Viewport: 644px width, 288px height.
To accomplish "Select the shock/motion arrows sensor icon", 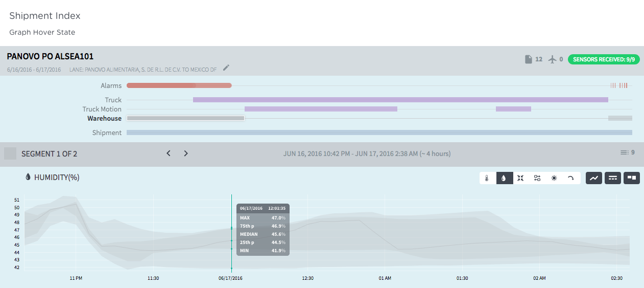I will (x=537, y=178).
